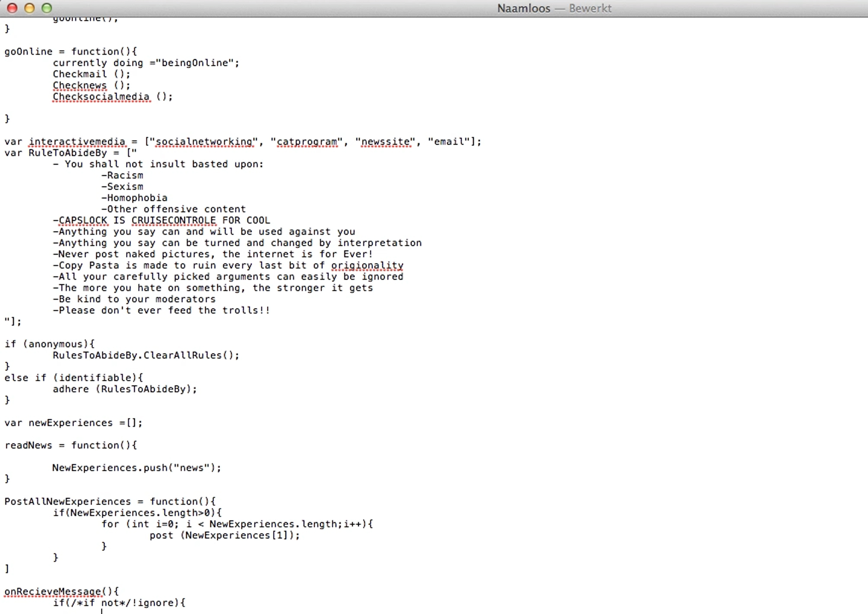
Task: Click the underlined word CAPSLOCK
Action: 83,221
